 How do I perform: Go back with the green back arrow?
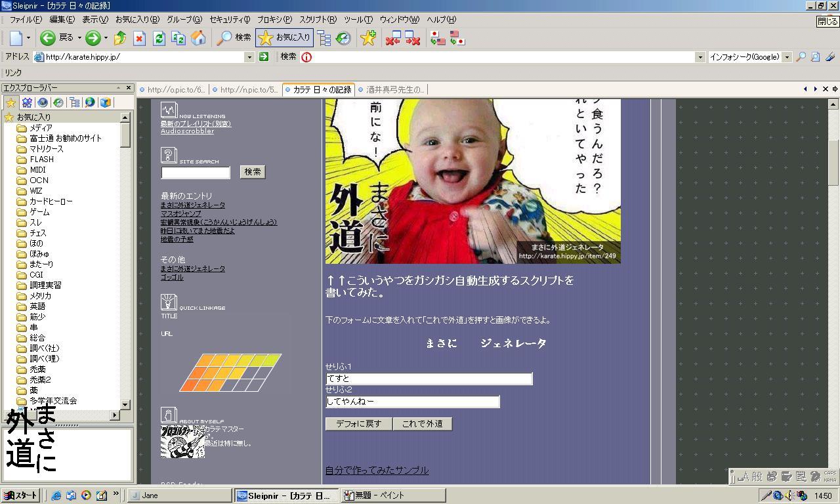click(x=47, y=38)
